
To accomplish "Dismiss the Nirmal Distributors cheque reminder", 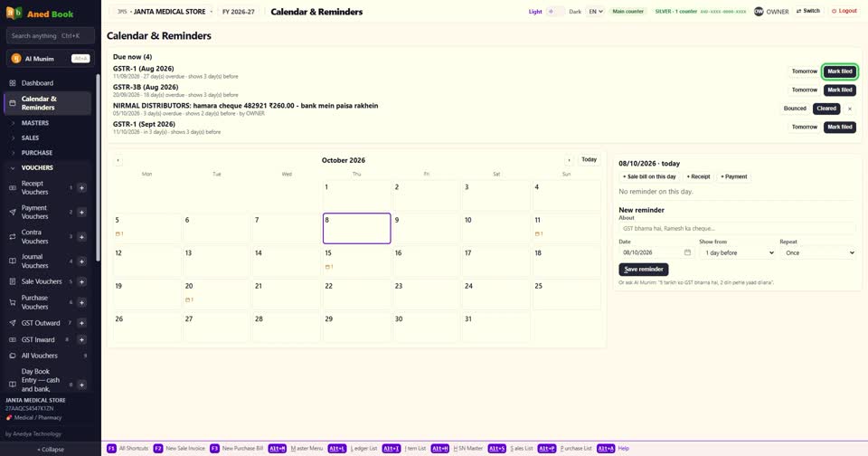I will click(x=850, y=109).
